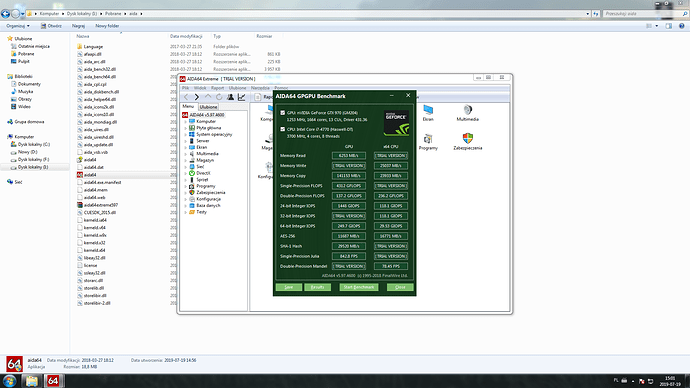Expand the Płyta główna tree node
This screenshot has width=690, height=388.
pos(186,128)
